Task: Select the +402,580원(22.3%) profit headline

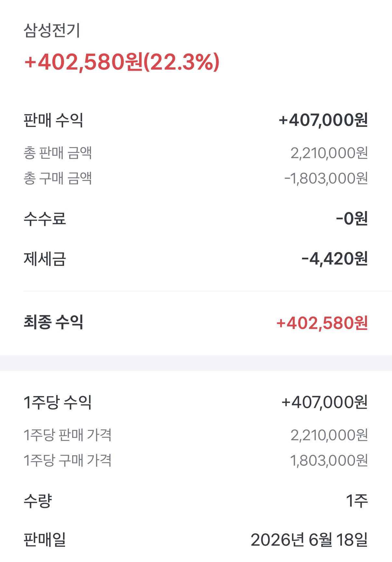Action: click(x=122, y=62)
